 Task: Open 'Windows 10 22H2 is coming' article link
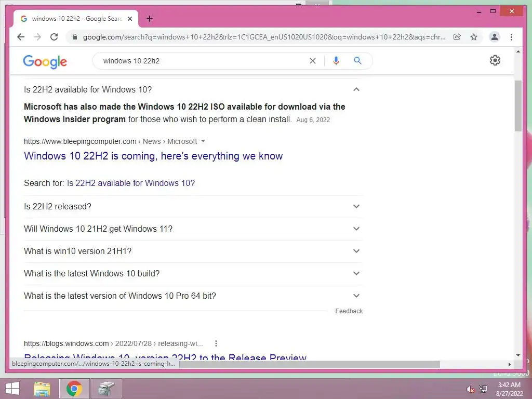[x=153, y=156]
